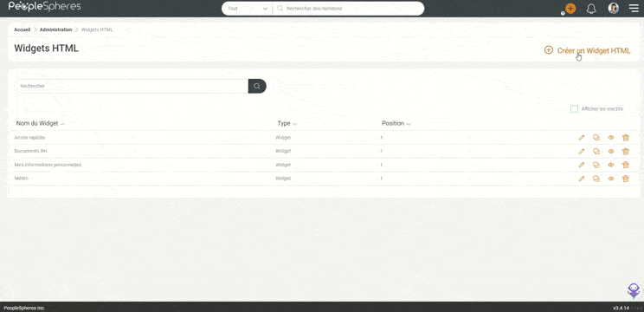Focus the Rechercher widget search field
Screen dimensions: 644x312
click(132, 86)
